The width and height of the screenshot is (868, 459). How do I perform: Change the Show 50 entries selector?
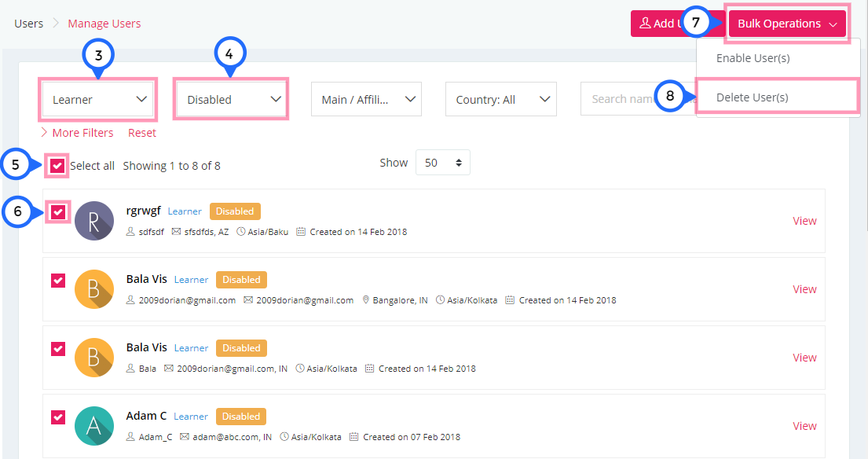[x=443, y=162]
